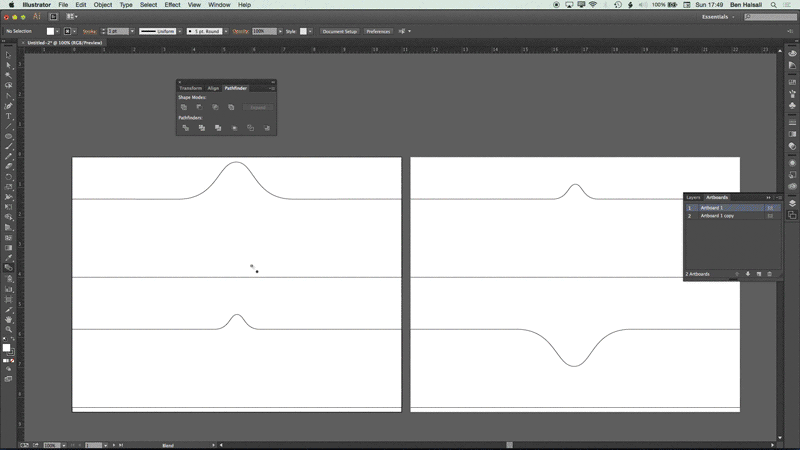Screen dimensions: 800x450
Task: Open the Effect menu
Action: point(172,5)
